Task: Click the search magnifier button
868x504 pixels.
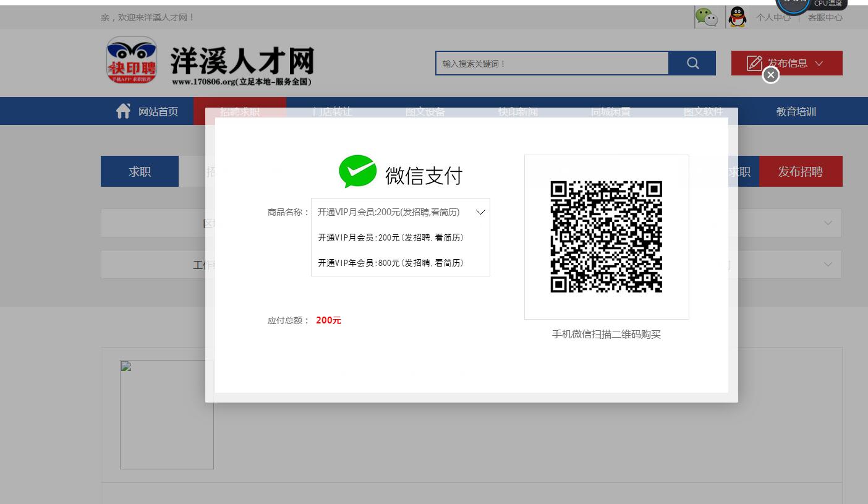Action: (692, 63)
